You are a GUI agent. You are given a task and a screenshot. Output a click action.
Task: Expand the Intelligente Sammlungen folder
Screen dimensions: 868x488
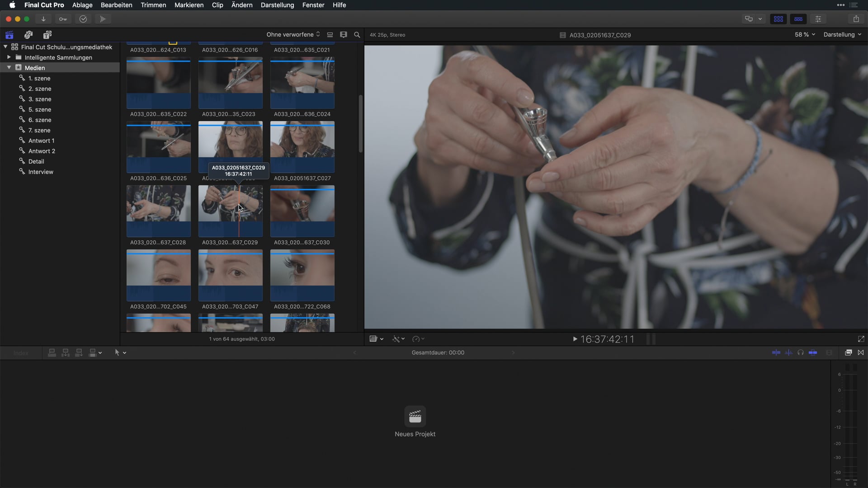coord(9,57)
